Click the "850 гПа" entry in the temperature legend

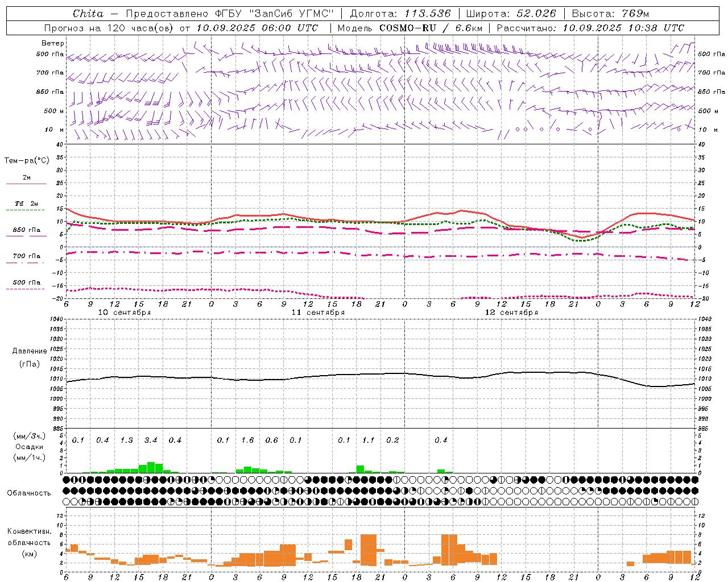[x=27, y=230]
